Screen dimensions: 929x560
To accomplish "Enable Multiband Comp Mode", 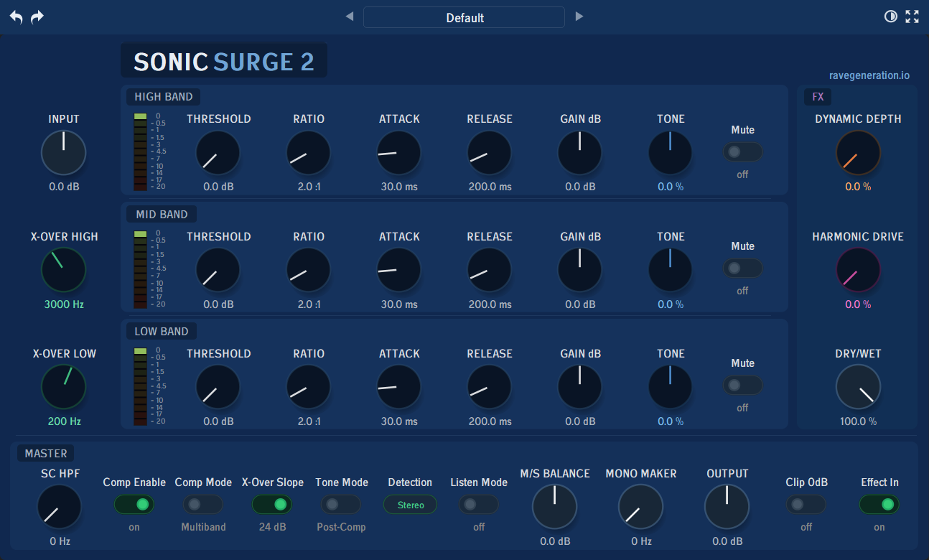I will pyautogui.click(x=202, y=505).
